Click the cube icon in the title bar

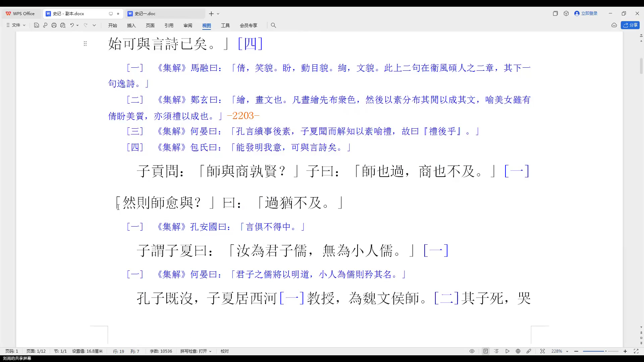[x=566, y=13]
